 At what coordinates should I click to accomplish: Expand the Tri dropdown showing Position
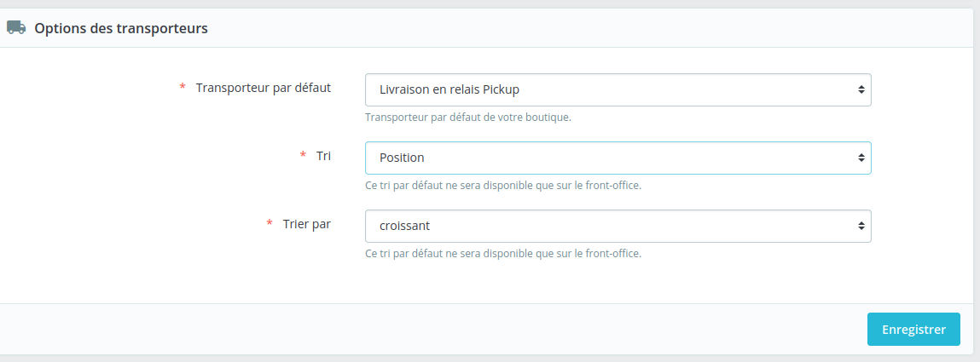[x=618, y=158]
